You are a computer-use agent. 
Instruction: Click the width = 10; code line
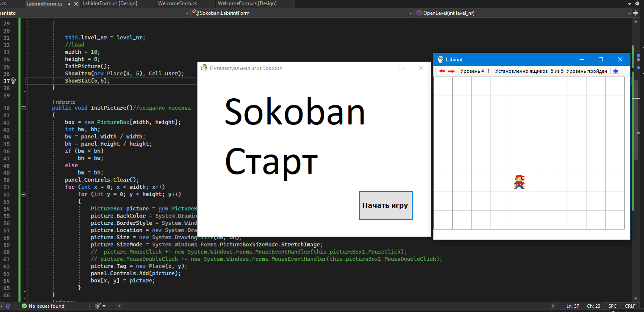coord(82,52)
